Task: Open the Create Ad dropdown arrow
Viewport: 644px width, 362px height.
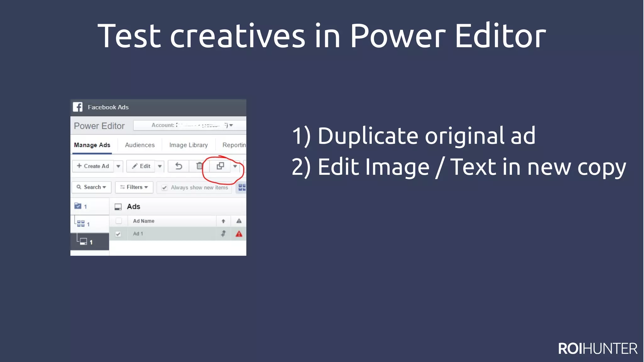Action: point(118,166)
